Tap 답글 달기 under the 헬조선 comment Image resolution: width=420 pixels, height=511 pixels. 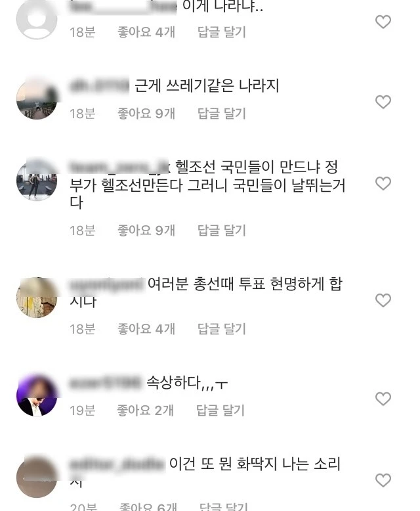point(222,231)
